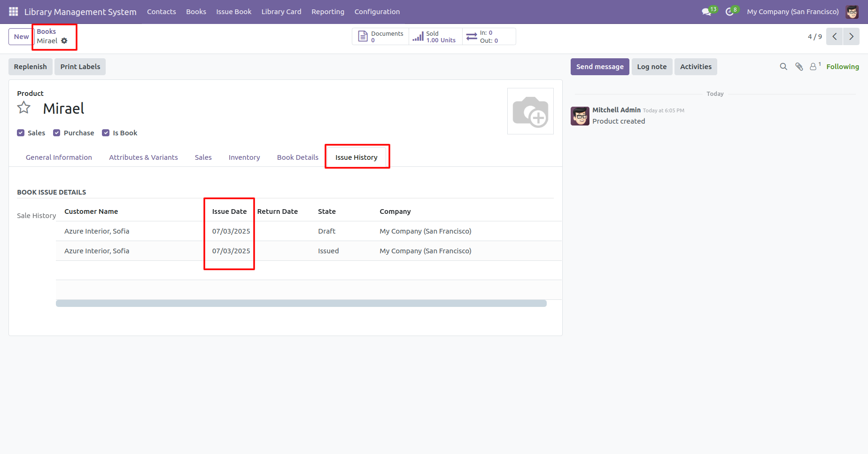Open the Reporting menu
Screen dimensions: 868x454
(x=328, y=12)
